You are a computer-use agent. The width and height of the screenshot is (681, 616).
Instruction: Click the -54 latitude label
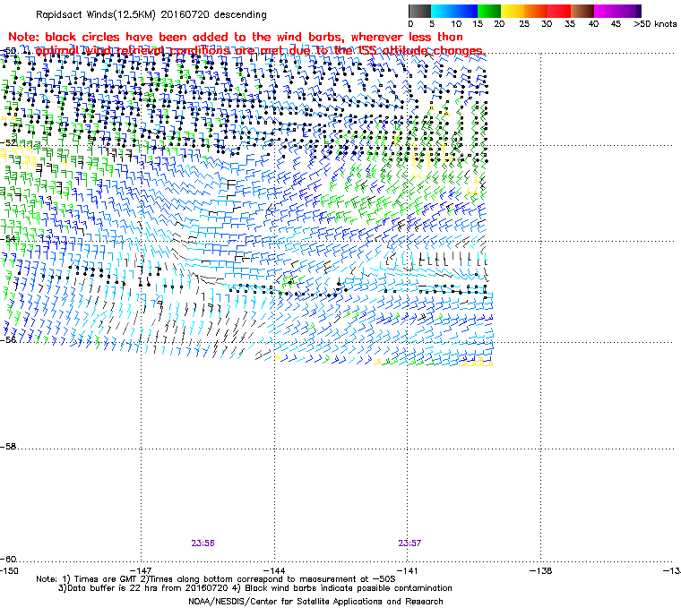[9, 239]
